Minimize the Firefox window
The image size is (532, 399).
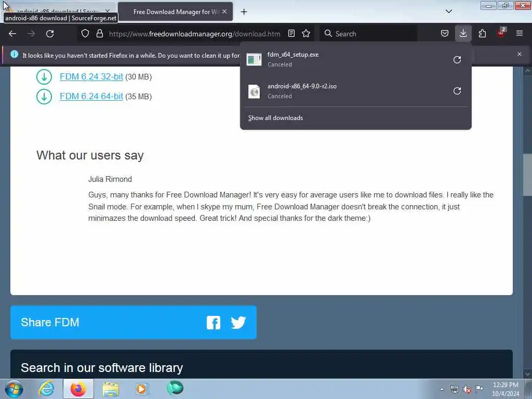point(488,5)
